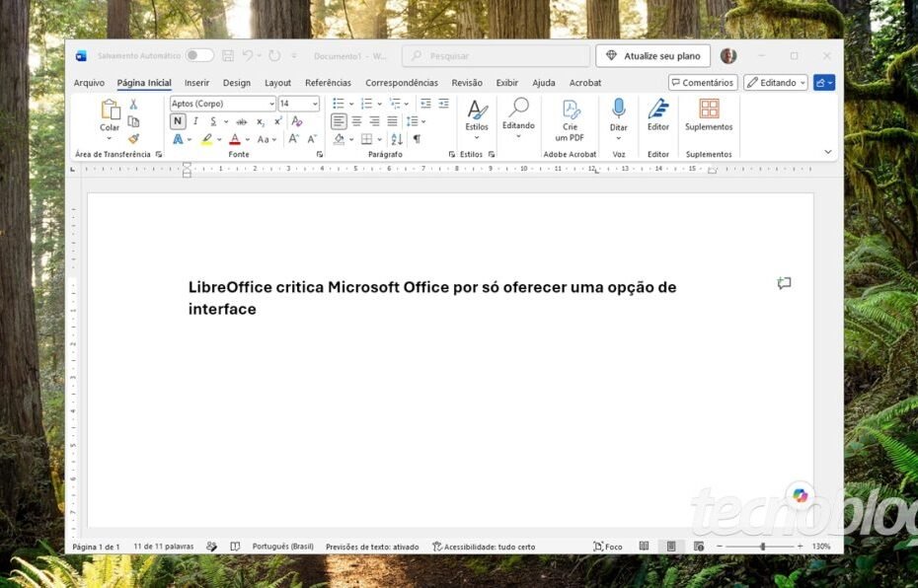Click Crie um PDF button
918x588 pixels.
click(x=570, y=120)
